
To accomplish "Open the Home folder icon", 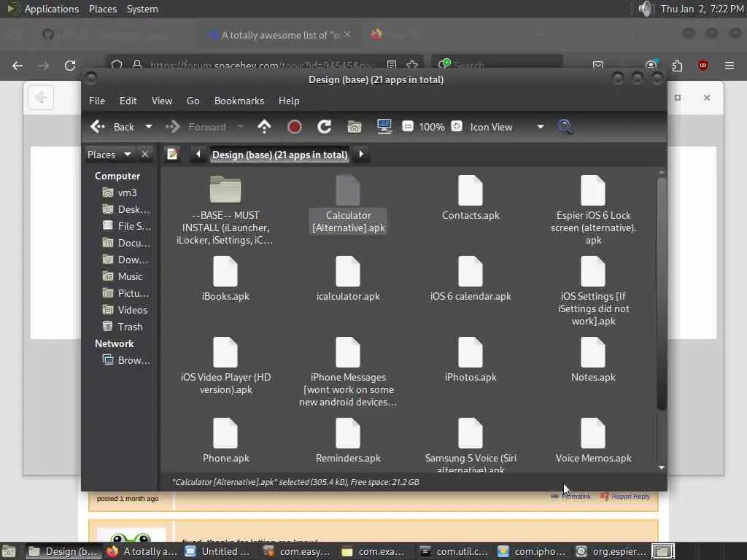I will click(355, 127).
